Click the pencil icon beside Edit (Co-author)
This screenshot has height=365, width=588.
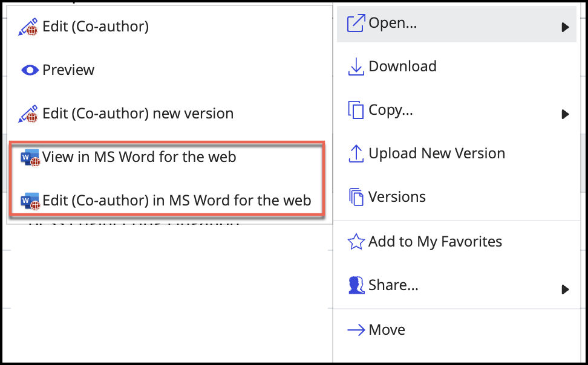click(28, 27)
